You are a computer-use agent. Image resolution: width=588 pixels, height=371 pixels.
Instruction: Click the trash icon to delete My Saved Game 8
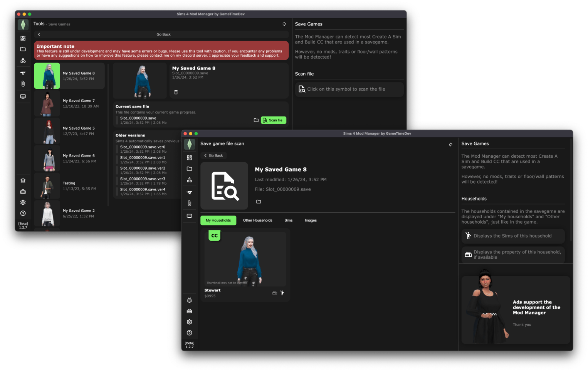(176, 92)
